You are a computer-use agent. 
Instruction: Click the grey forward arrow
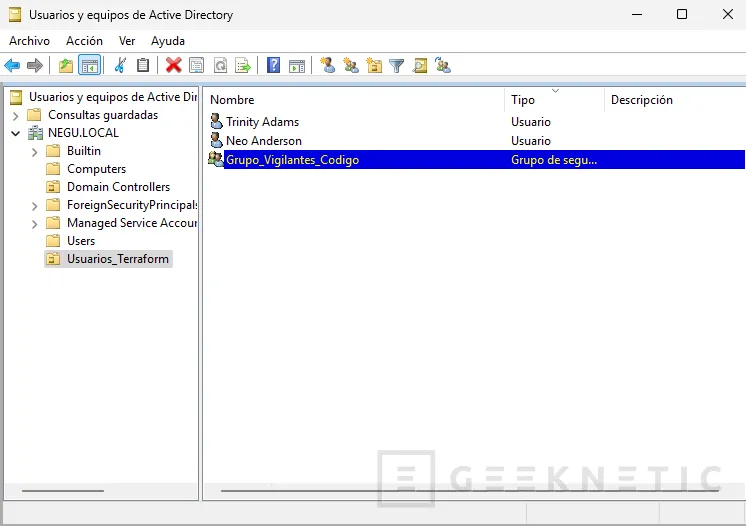[x=35, y=65]
